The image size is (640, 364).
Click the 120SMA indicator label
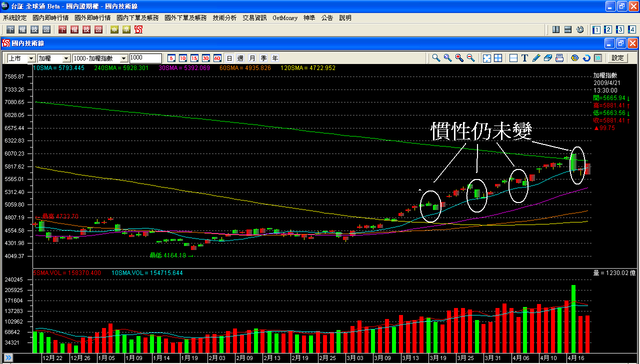(308, 68)
